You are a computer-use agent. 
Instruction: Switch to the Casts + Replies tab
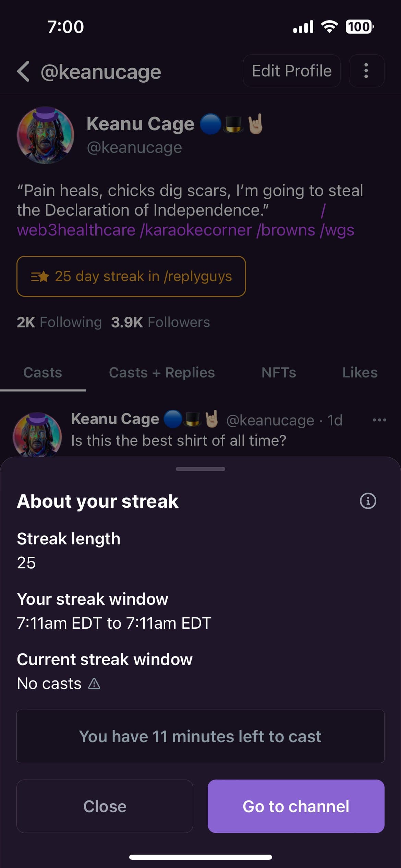[162, 373]
